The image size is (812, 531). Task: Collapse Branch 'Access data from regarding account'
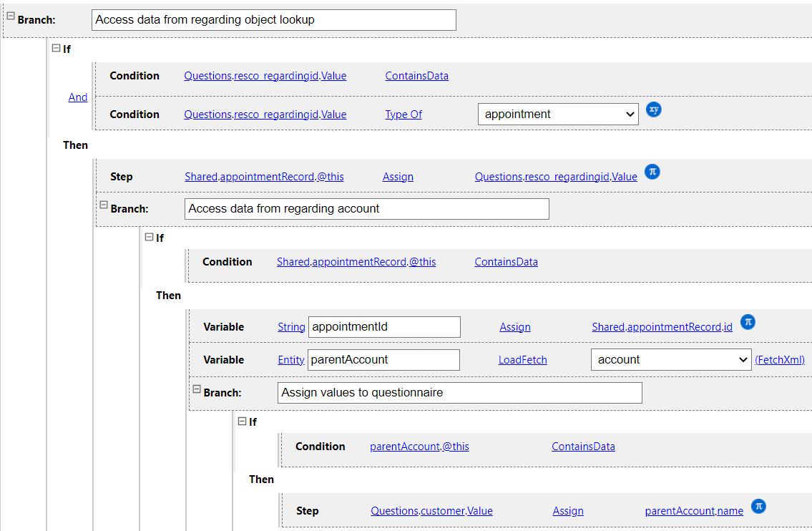click(x=104, y=205)
